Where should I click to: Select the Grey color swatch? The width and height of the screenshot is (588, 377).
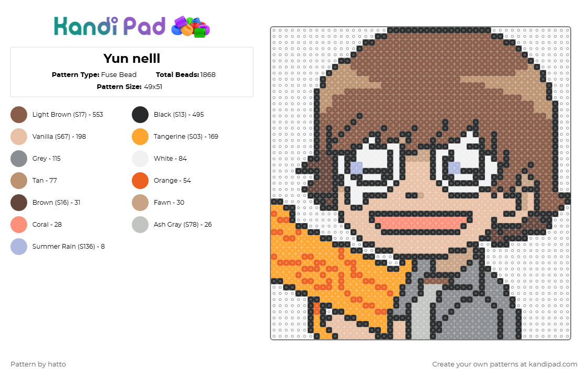pyautogui.click(x=19, y=159)
